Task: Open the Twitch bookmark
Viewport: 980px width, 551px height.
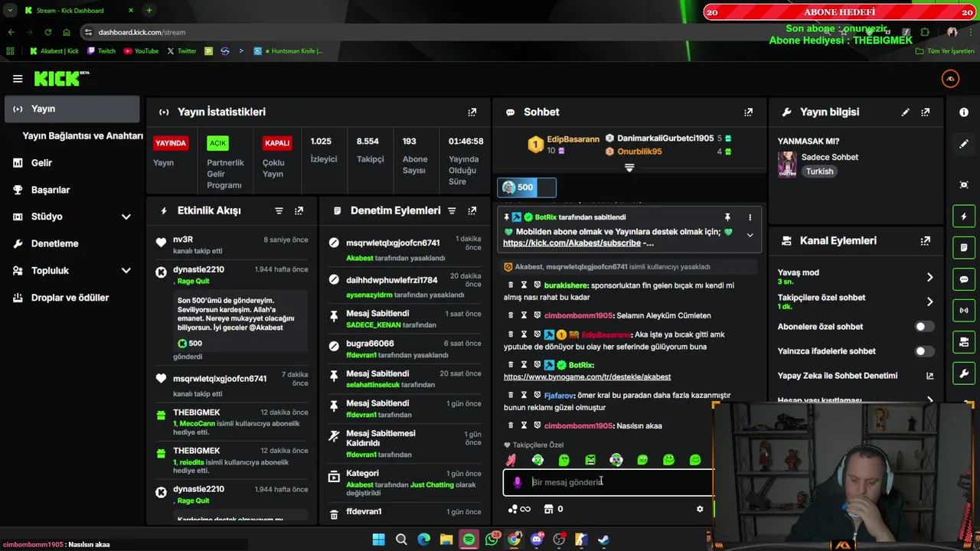Action: pyautogui.click(x=101, y=51)
